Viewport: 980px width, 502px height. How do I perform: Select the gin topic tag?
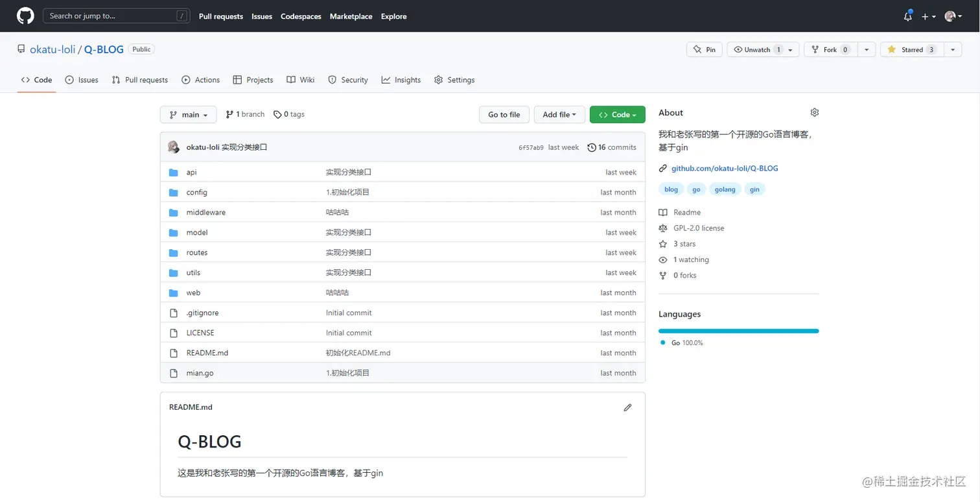754,189
